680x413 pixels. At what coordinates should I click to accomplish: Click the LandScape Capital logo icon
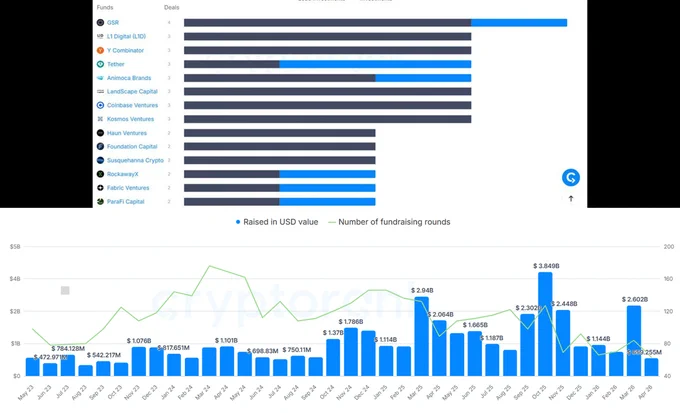100,92
